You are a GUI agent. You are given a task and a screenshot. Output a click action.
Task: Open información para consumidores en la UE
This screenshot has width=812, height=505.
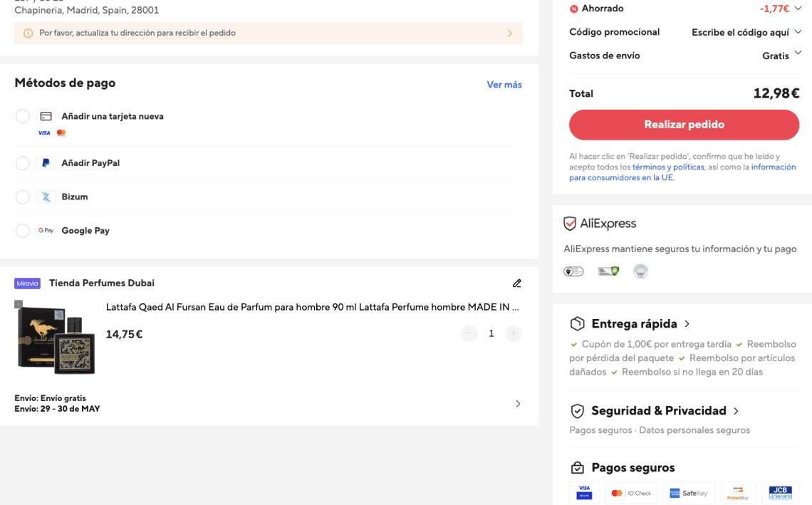click(682, 172)
